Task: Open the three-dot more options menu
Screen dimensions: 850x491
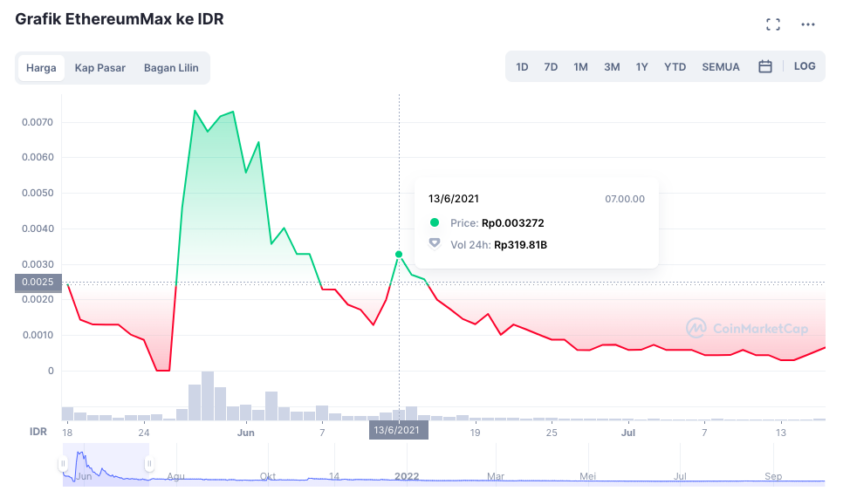Action: click(x=808, y=24)
